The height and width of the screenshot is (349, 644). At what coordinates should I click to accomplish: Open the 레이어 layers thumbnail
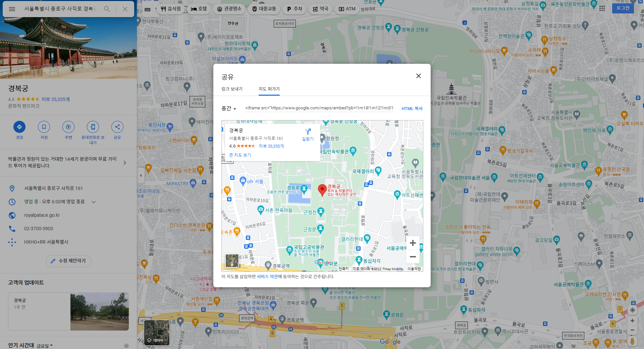click(x=157, y=333)
